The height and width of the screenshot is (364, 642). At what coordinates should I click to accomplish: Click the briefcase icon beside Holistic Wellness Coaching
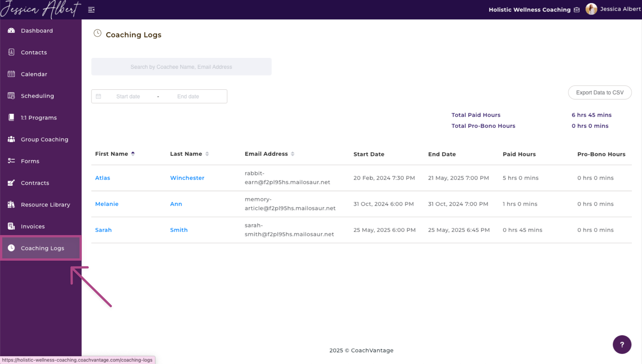pyautogui.click(x=577, y=10)
